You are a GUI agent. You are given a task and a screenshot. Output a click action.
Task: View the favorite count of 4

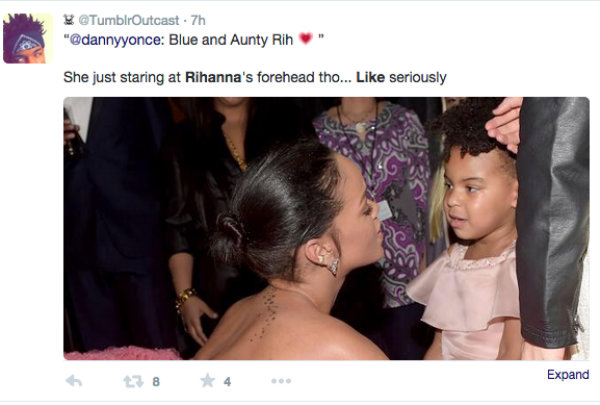click(228, 381)
